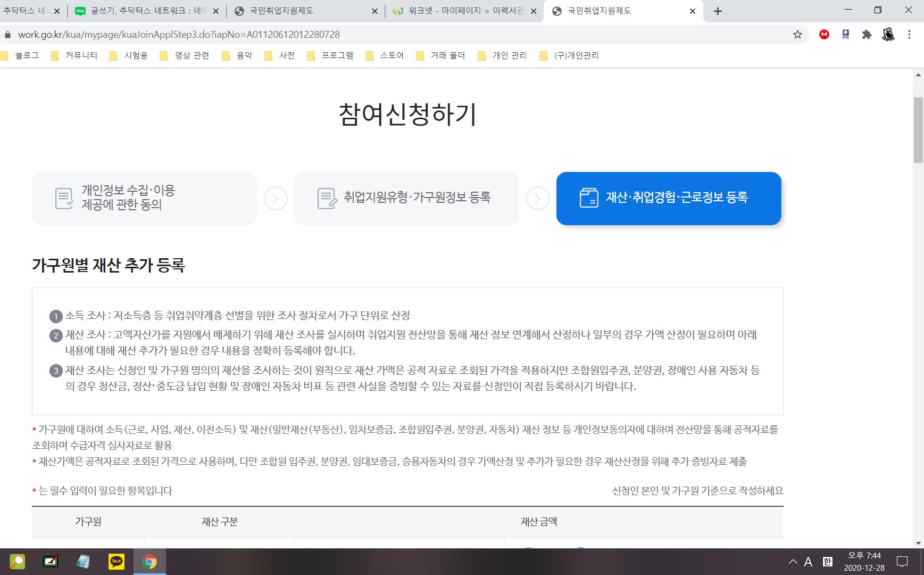Go to 취업지원유형·가구원정보 등록 step
Screen dimensions: 924x575
406,198
